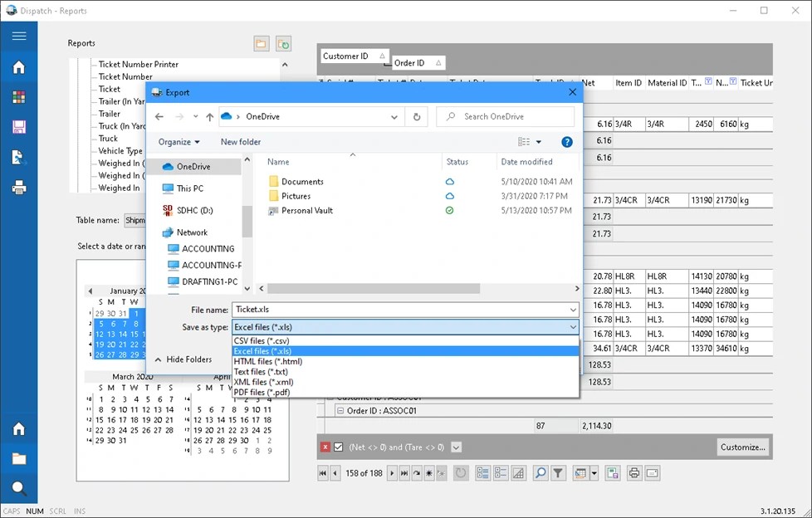Click the red X to remove the filter
The width and height of the screenshot is (812, 518).
(x=324, y=447)
